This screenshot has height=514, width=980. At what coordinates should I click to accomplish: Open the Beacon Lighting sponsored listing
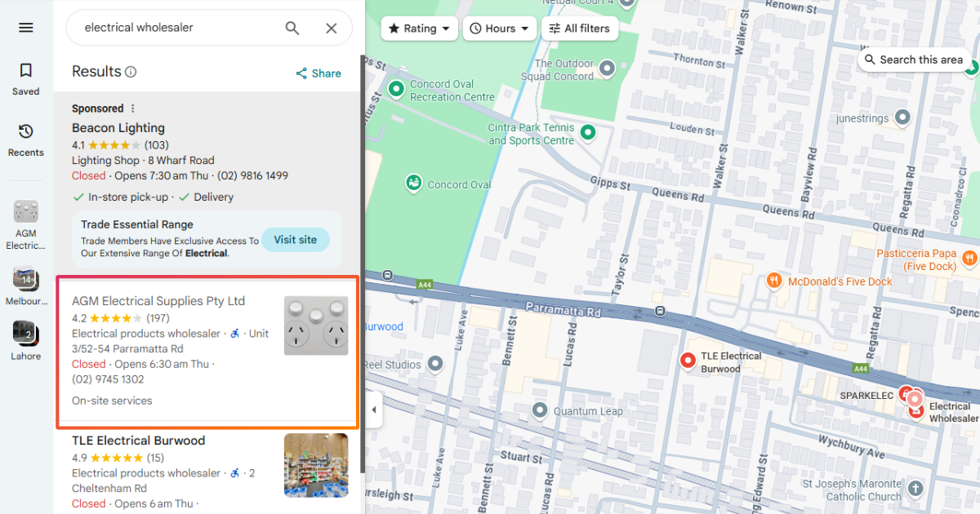(118, 128)
